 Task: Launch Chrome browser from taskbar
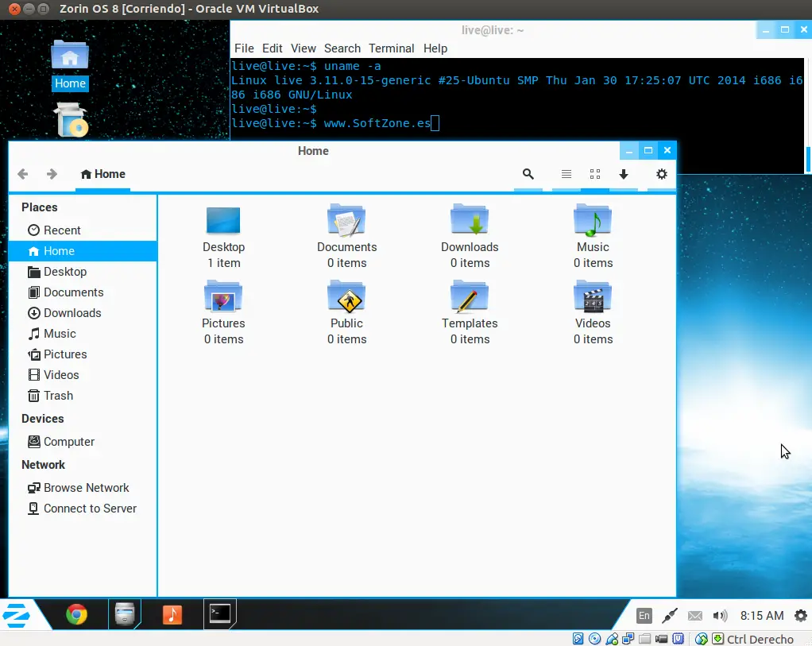[77, 614]
